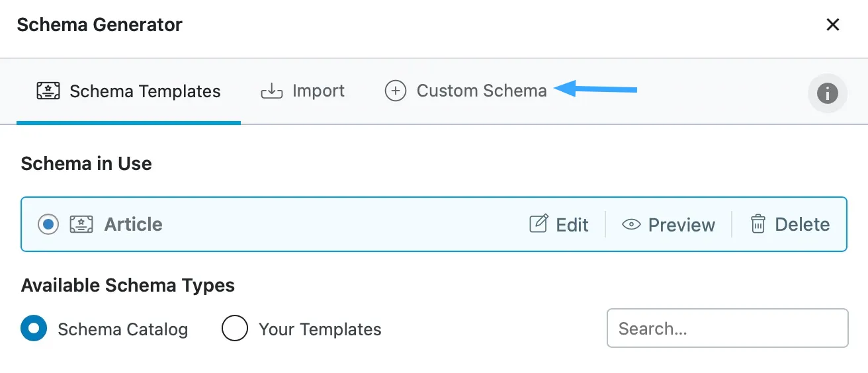868x373 pixels.
Task: Go to the Custom Schema tab label
Action: pyautogui.click(x=482, y=91)
